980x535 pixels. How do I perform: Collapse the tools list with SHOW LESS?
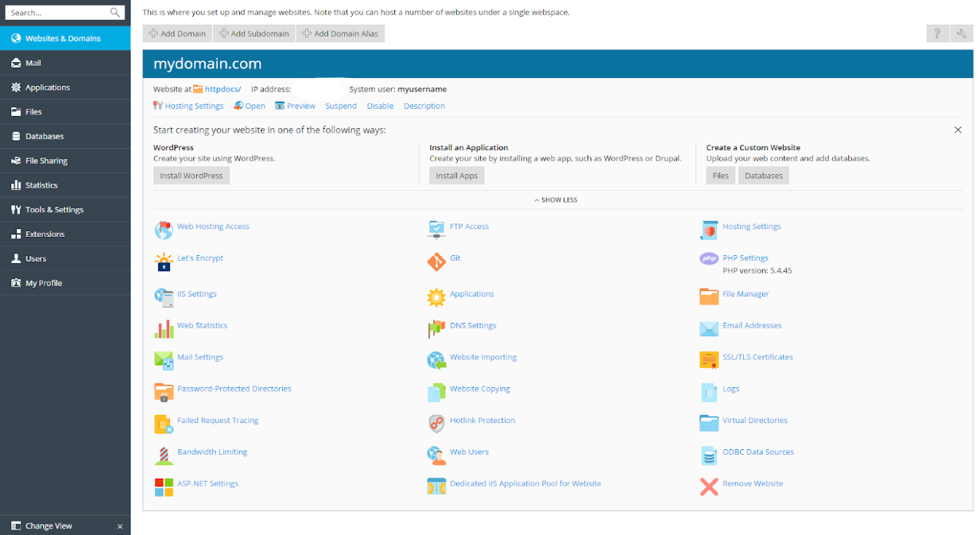(x=555, y=200)
